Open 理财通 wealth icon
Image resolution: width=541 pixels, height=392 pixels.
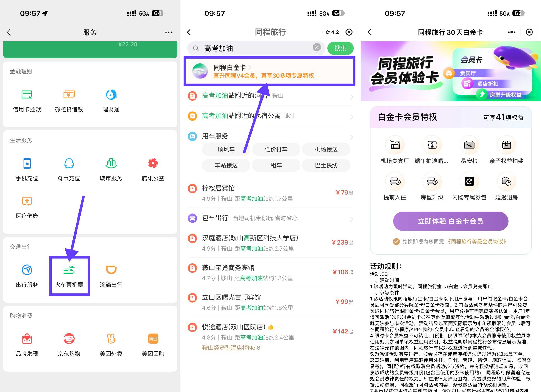[x=111, y=95]
